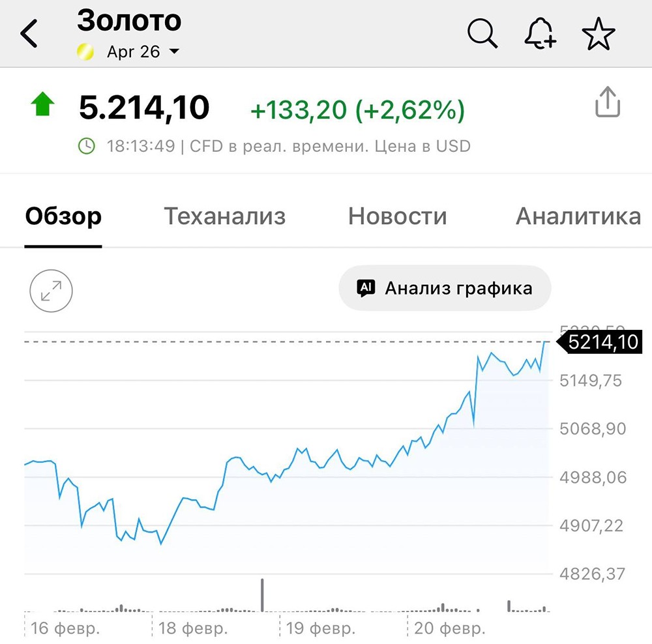
Task: Stay on the Обзор tab
Action: [x=63, y=216]
